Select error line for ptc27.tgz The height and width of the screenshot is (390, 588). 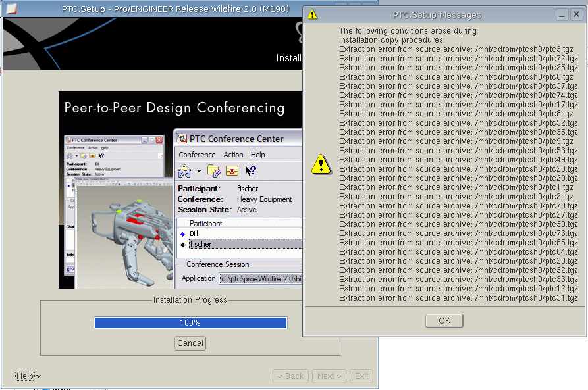[458, 215]
